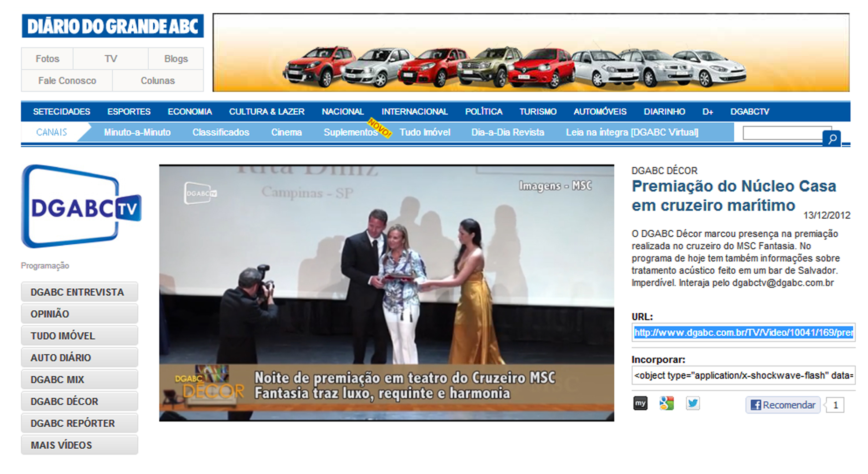Go to Internacional section

415,111
